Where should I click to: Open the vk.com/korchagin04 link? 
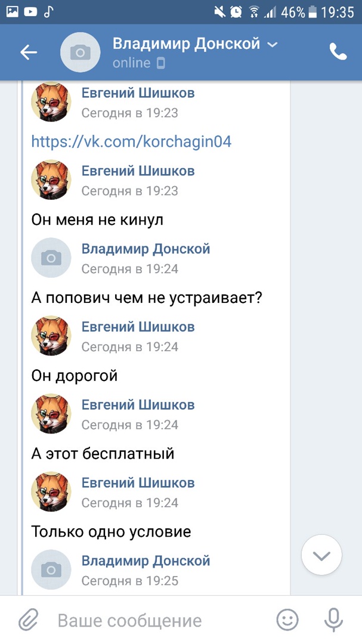click(131, 141)
